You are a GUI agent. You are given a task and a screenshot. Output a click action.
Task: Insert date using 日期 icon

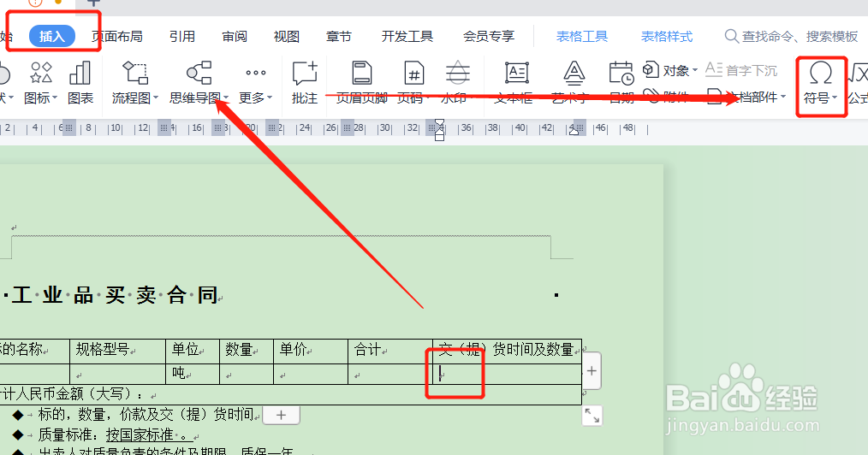[621, 83]
